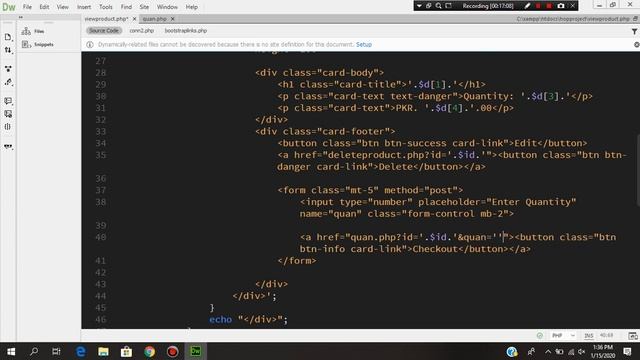Click the cursor position 40:63 indicator
The image size is (640, 360).
(x=607, y=335)
